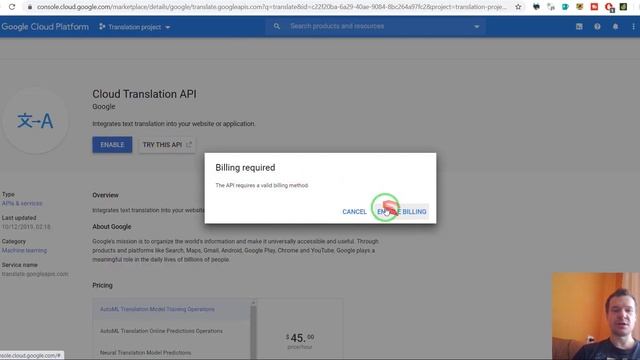Open the Help question mark icon
Screen dimensions: 640x360
tap(597, 27)
